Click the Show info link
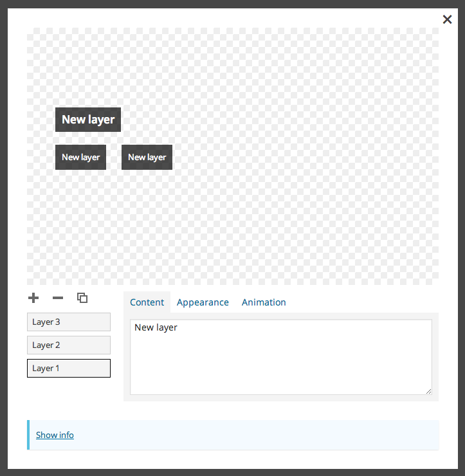The width and height of the screenshot is (465, 476). (x=55, y=435)
